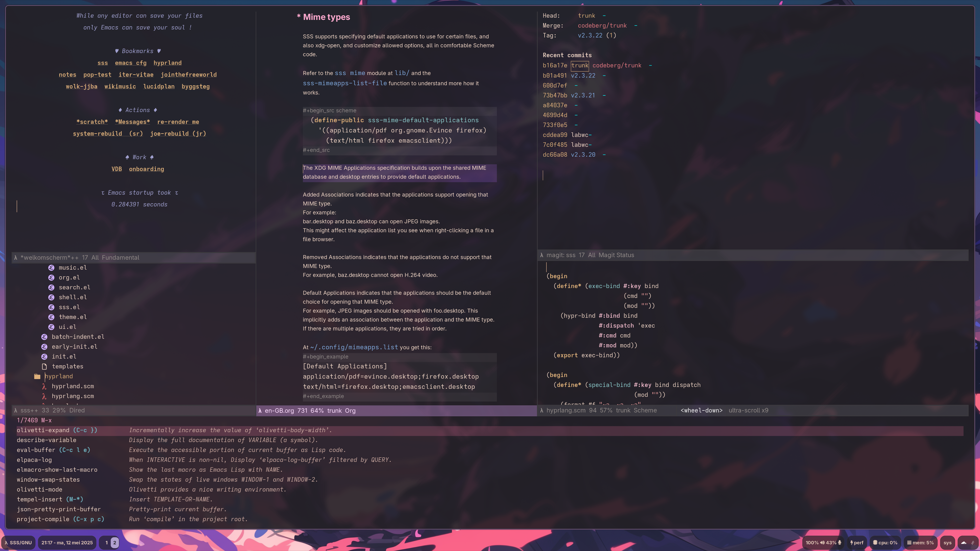
Task: Click the lambda icon beside hyprlang.scm
Action: click(44, 396)
